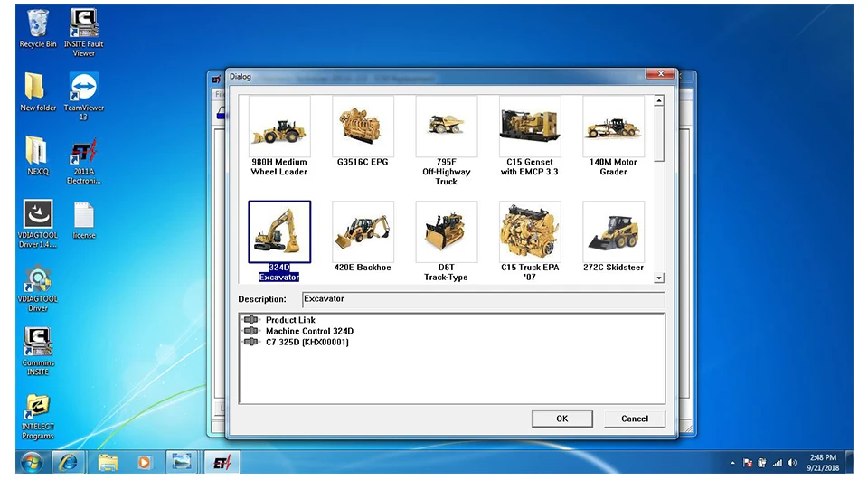The height and width of the screenshot is (480, 868).
Task: Click the ECM icon beside Product Link
Action: click(x=251, y=319)
